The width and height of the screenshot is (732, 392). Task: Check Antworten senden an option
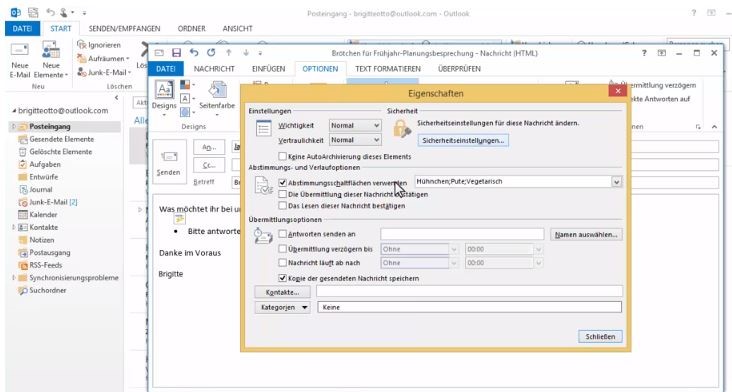[x=282, y=234]
